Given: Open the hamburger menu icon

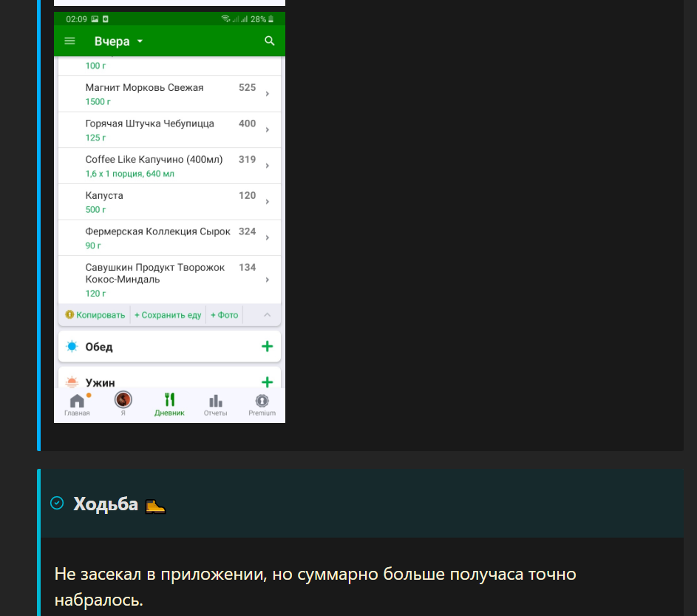Looking at the screenshot, I should (69, 41).
